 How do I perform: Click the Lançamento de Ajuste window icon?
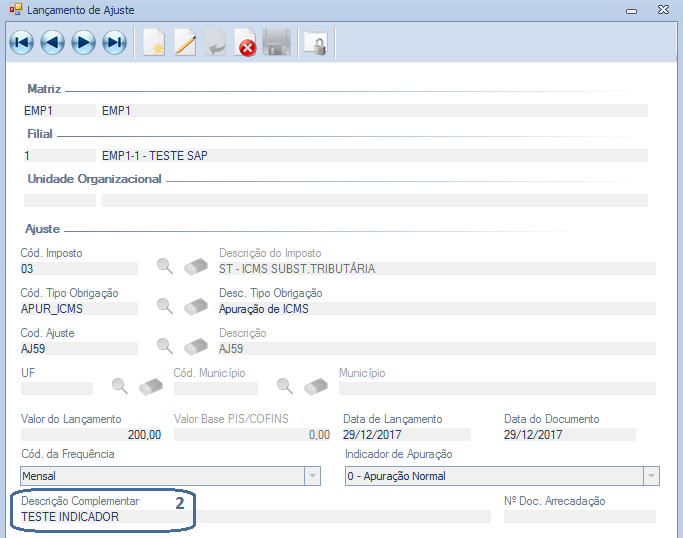point(15,9)
